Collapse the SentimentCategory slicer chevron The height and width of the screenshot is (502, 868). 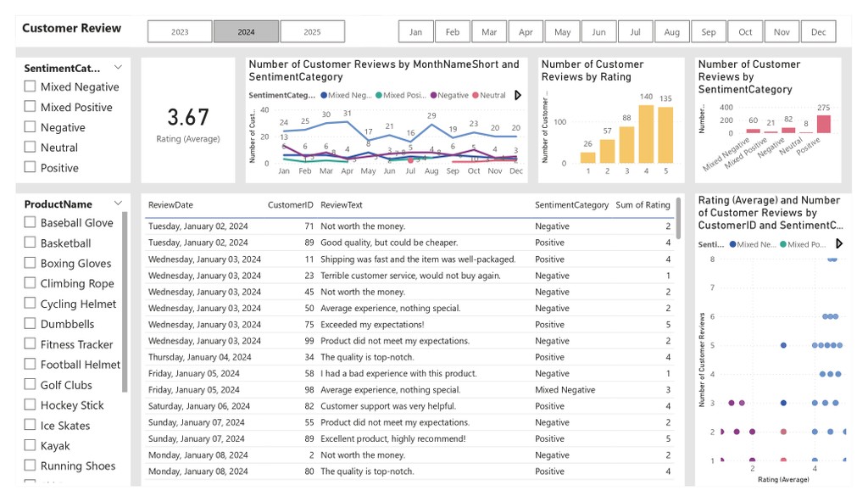(118, 68)
